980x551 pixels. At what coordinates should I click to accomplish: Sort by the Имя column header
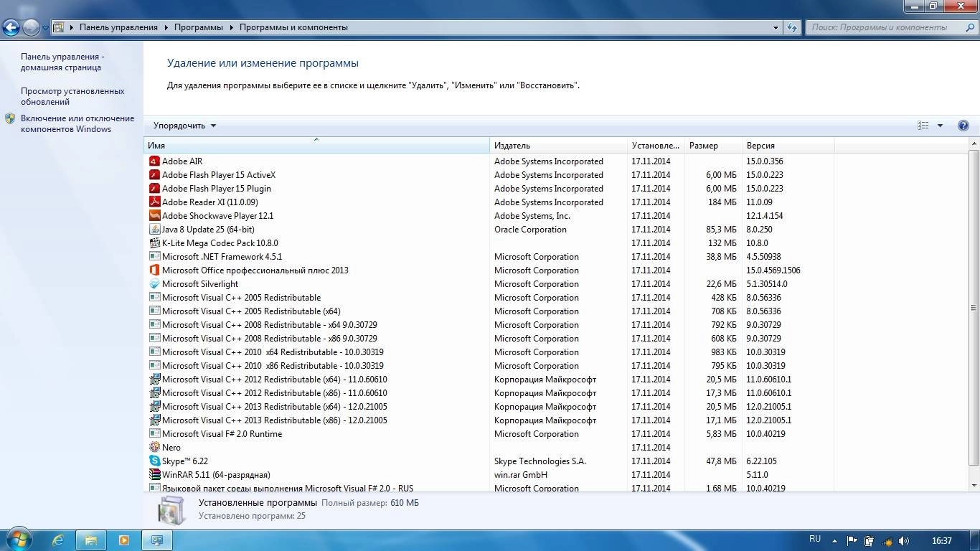pos(317,146)
